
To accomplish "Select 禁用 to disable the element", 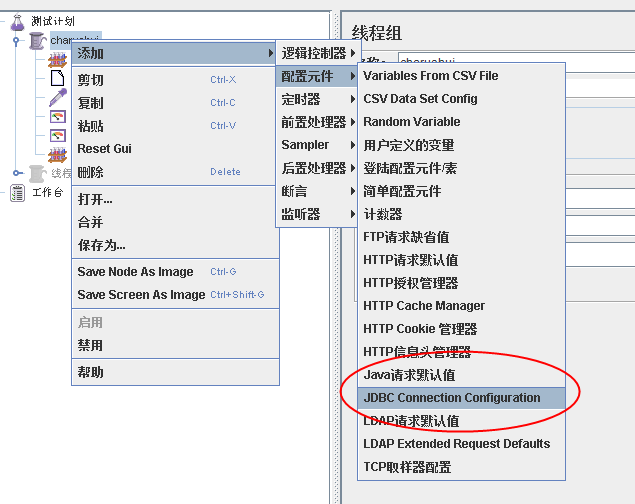I will point(90,346).
